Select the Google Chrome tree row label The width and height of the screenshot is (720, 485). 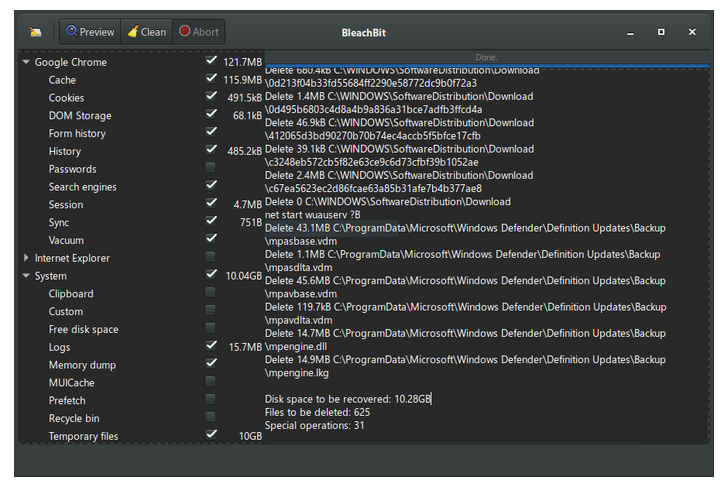pyautogui.click(x=71, y=62)
